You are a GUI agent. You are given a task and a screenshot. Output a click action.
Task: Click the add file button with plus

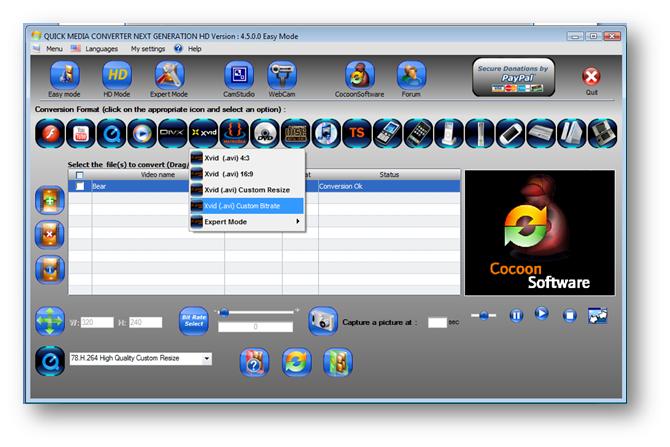50,200
